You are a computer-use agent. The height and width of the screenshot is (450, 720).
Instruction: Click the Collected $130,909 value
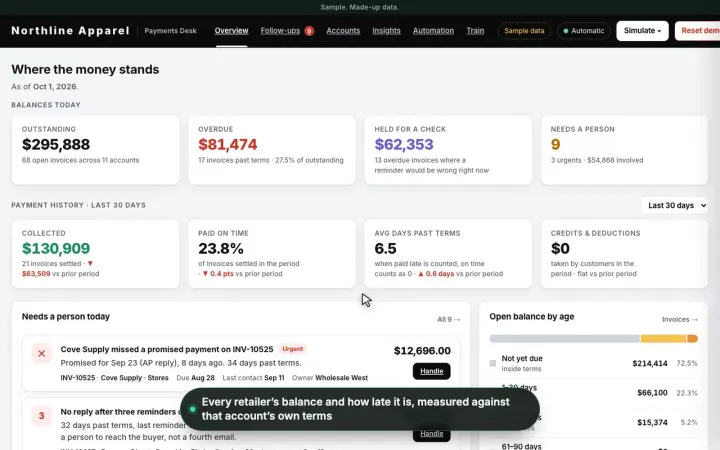tap(56, 248)
